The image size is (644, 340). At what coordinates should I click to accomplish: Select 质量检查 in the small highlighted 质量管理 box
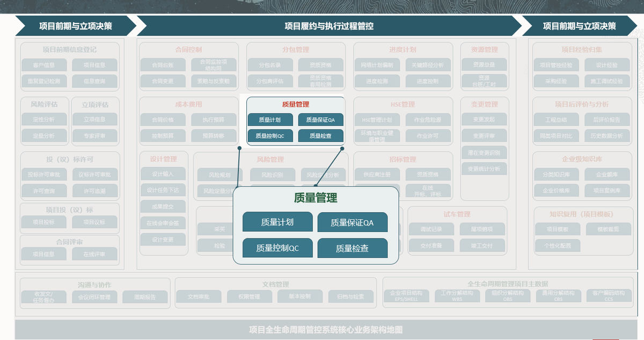tap(320, 136)
